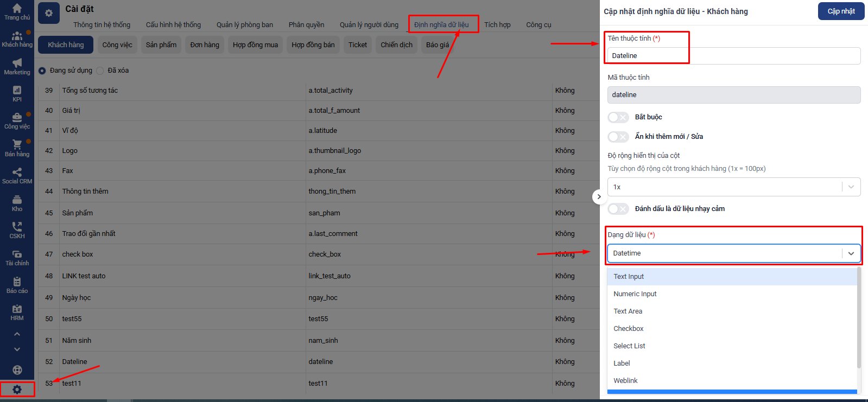Switch to the Phân quyền tab

[x=306, y=25]
